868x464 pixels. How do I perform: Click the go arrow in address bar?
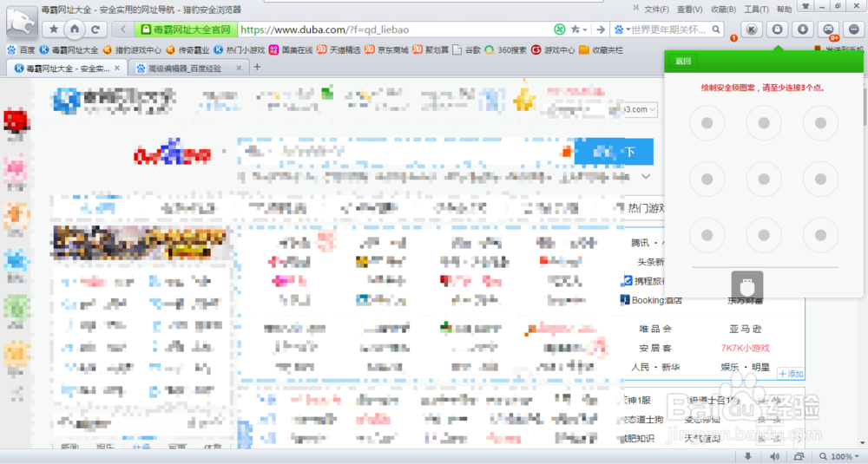click(600, 29)
